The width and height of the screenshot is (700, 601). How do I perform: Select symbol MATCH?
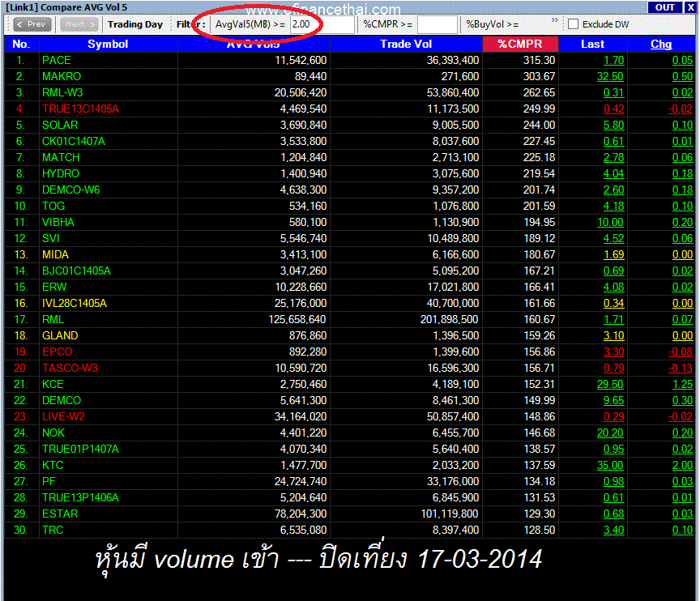(x=61, y=157)
